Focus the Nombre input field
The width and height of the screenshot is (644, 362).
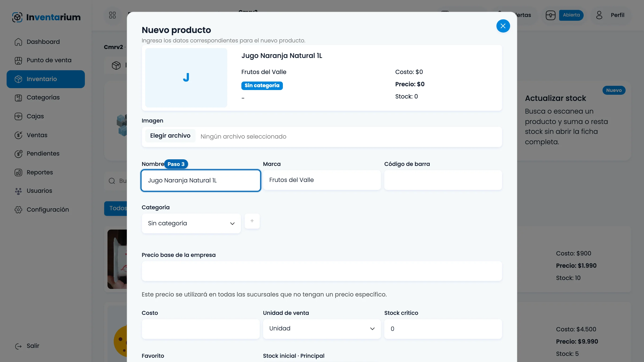tap(201, 181)
